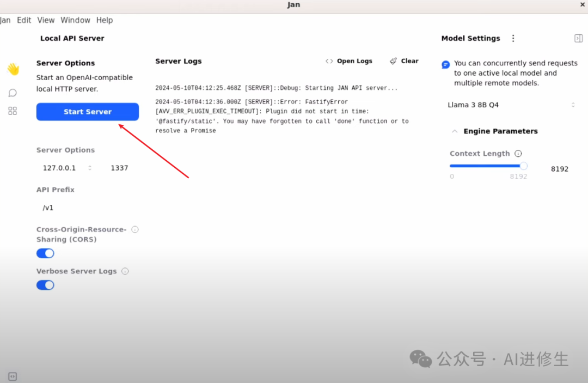Open the Help menu
Image resolution: width=588 pixels, height=383 pixels.
click(104, 20)
